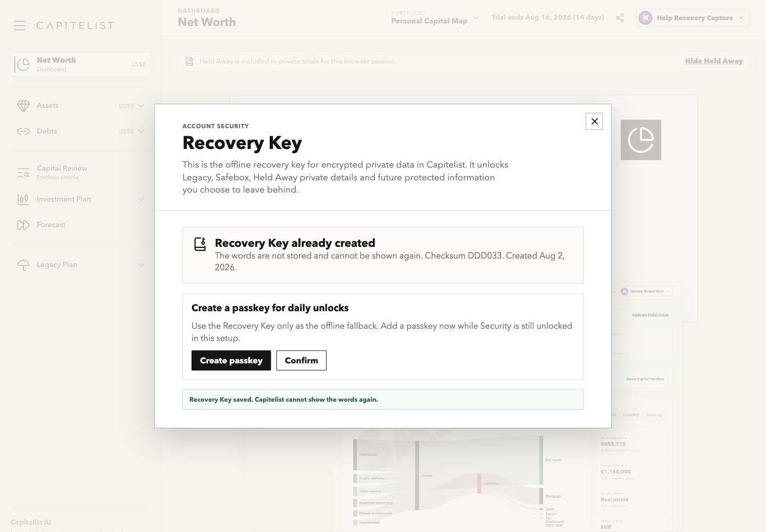Click the Other assets chart label
Viewport: 766px width, 532px height.
coord(370,491)
